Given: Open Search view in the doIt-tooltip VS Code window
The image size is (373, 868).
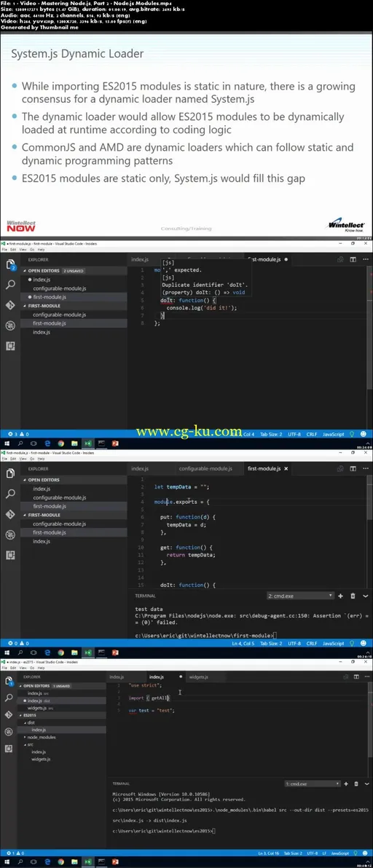Looking at the screenshot, I should pyautogui.click(x=10, y=285).
